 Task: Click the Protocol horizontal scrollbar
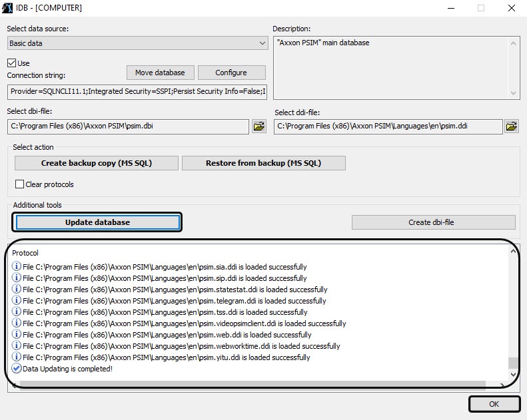pos(253,384)
